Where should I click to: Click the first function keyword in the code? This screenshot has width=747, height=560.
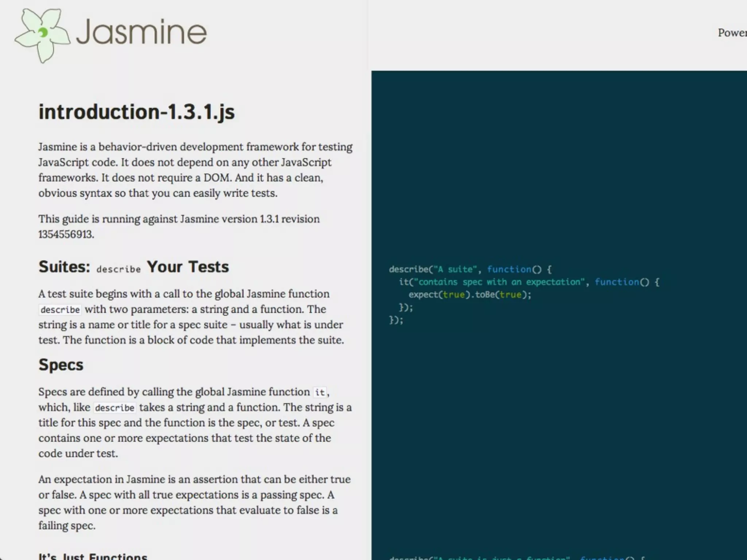[x=509, y=269]
